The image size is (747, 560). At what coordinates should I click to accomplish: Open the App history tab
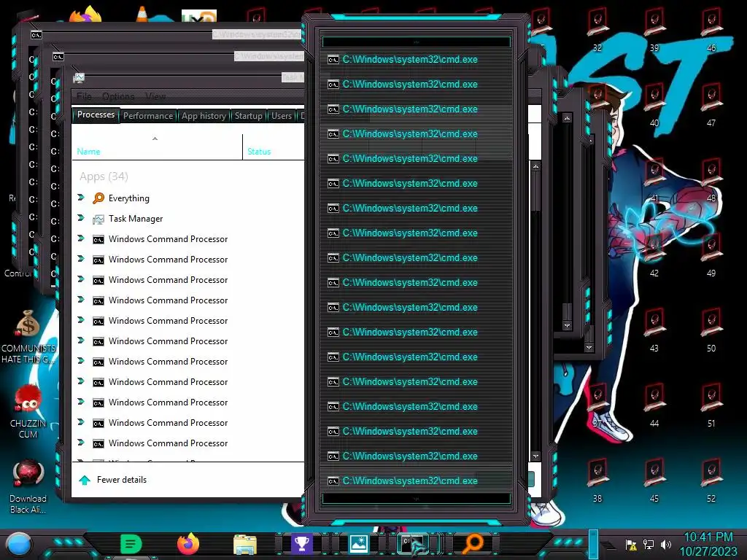[x=204, y=116]
